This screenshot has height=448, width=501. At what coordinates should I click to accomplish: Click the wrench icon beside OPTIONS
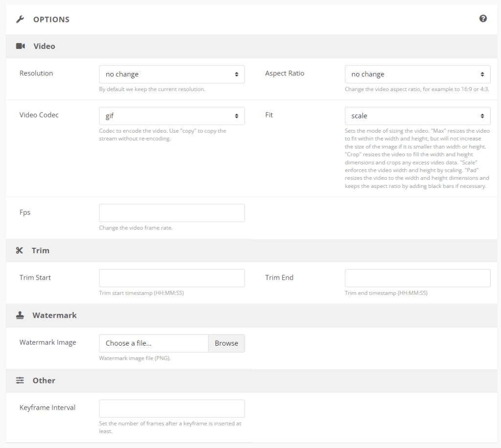point(20,20)
